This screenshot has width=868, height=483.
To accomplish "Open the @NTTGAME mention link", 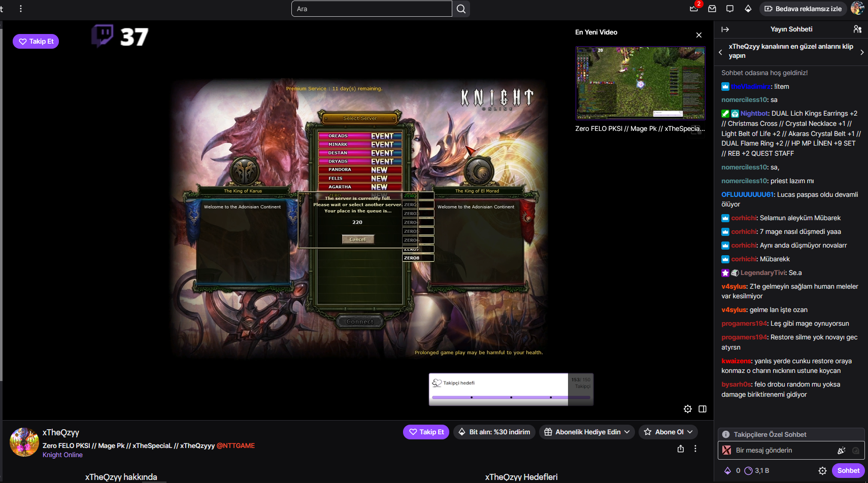I will point(236,446).
